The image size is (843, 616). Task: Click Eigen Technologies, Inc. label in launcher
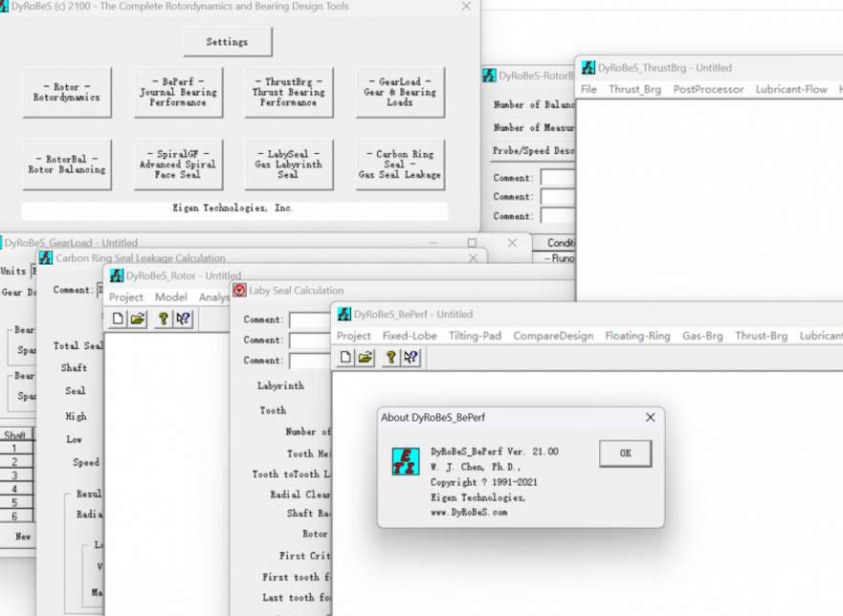click(233, 208)
